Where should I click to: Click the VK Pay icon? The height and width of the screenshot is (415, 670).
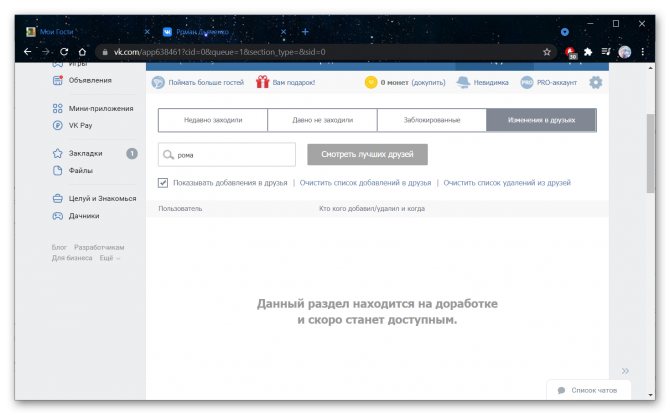tap(58, 125)
